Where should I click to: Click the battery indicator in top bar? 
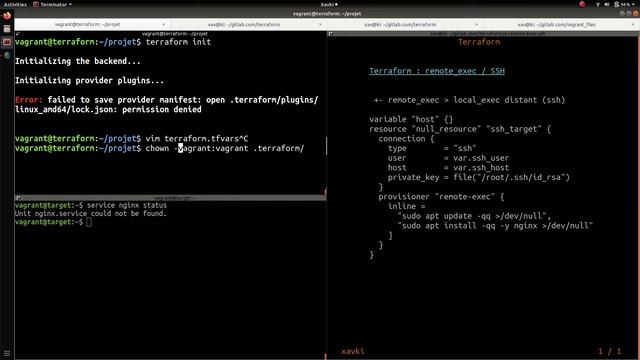[621, 4]
